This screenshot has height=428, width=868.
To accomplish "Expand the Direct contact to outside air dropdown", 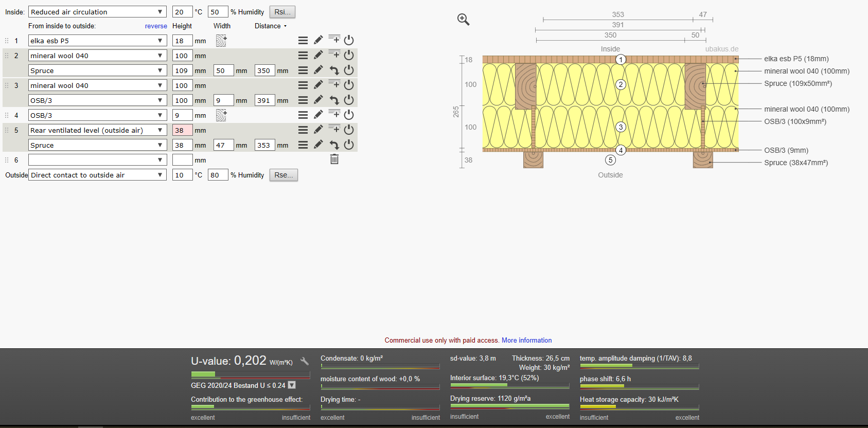I will pyautogui.click(x=98, y=175).
